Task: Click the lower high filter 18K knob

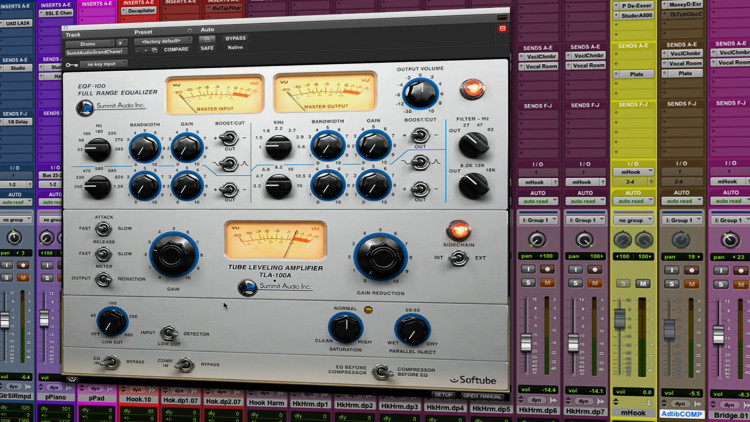Action: [474, 186]
